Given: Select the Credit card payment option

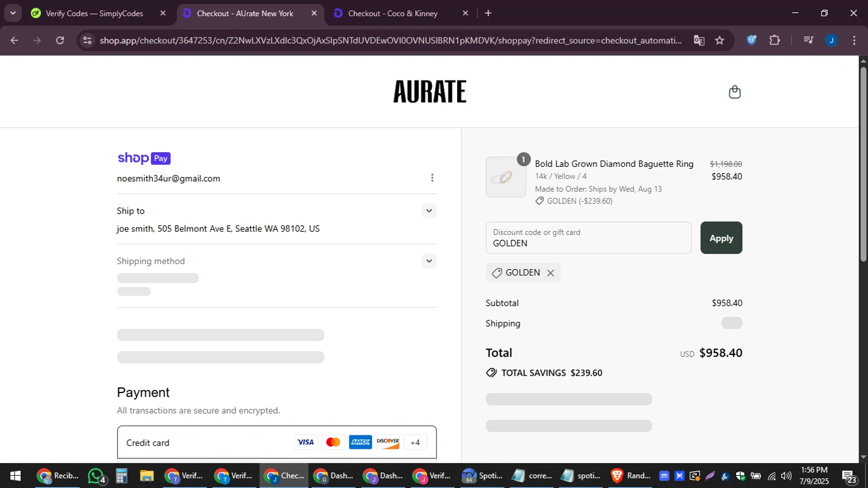Looking at the screenshot, I should click(277, 443).
